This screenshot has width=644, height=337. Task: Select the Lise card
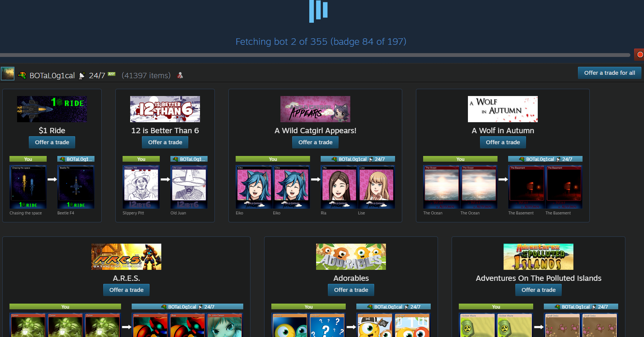coord(376,187)
